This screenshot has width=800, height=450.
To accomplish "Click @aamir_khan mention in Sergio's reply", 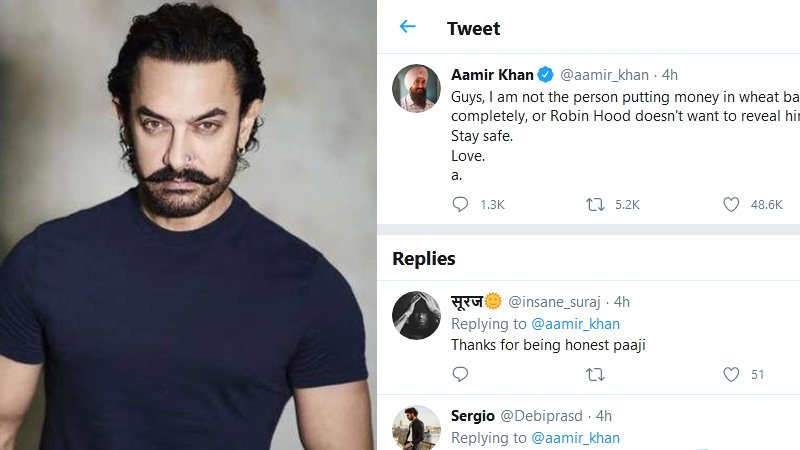I will tap(575, 438).
